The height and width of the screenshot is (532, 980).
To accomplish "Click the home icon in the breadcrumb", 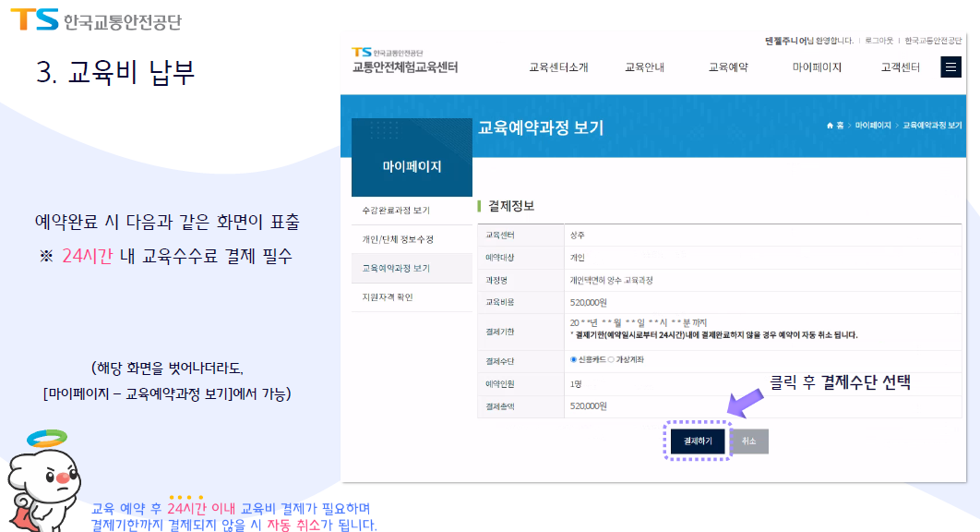I will tap(830, 126).
